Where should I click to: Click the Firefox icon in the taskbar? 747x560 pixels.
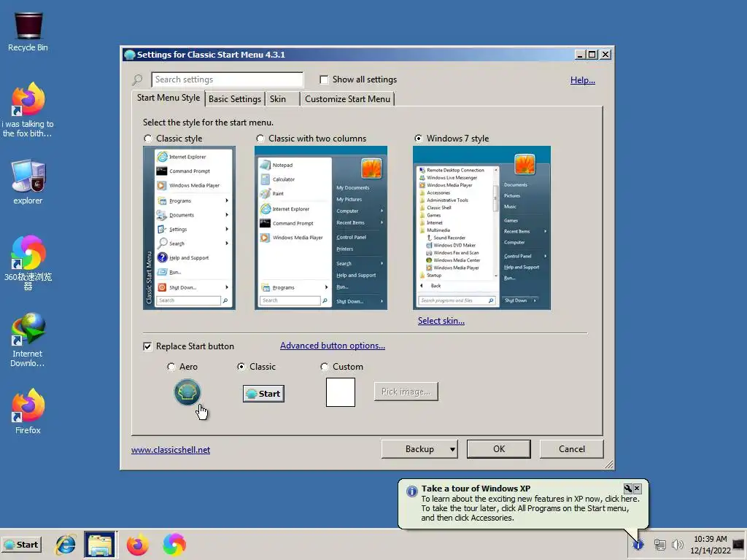point(137,545)
